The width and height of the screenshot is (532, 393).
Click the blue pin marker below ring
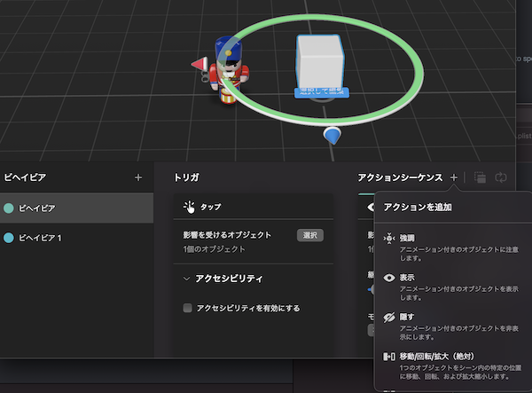(x=332, y=136)
